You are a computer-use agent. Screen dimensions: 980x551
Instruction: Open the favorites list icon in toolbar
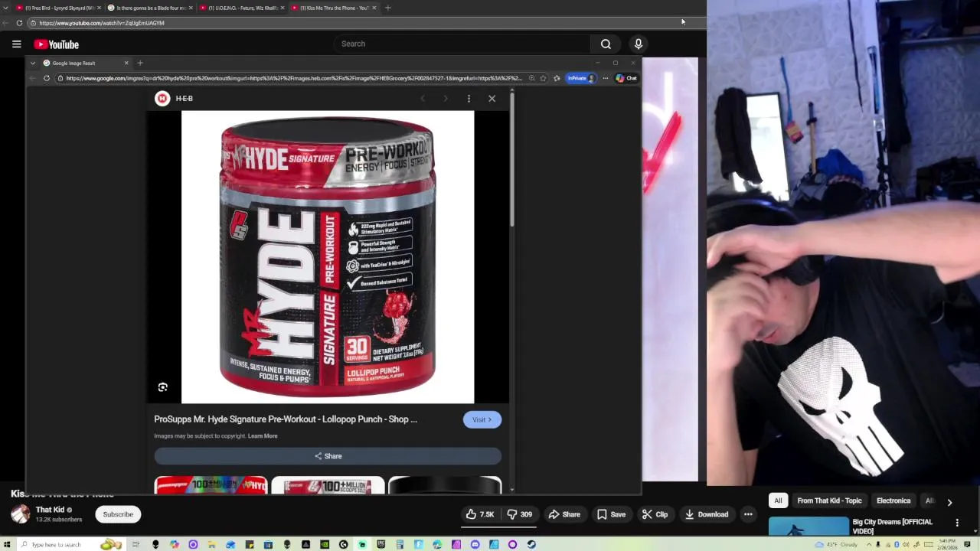[557, 78]
